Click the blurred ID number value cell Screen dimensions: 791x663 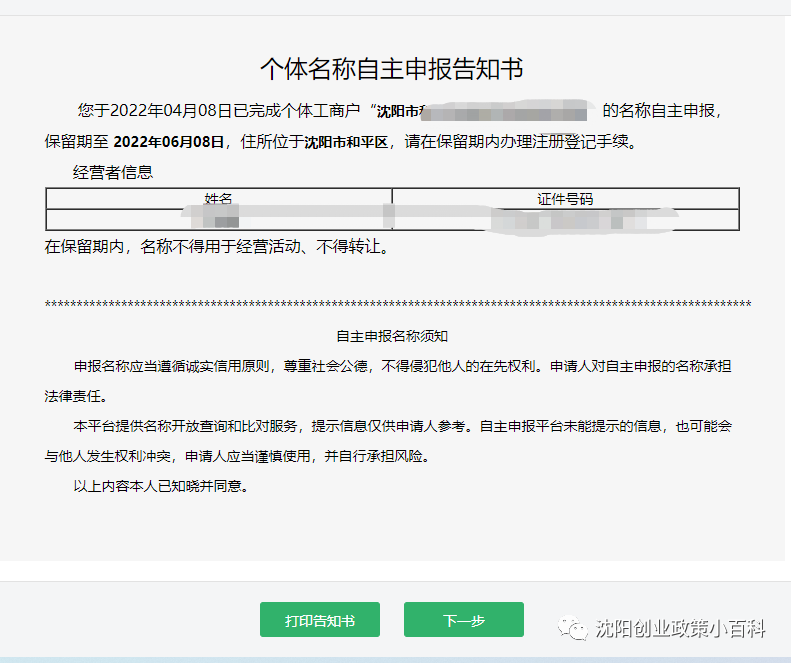coord(566,220)
